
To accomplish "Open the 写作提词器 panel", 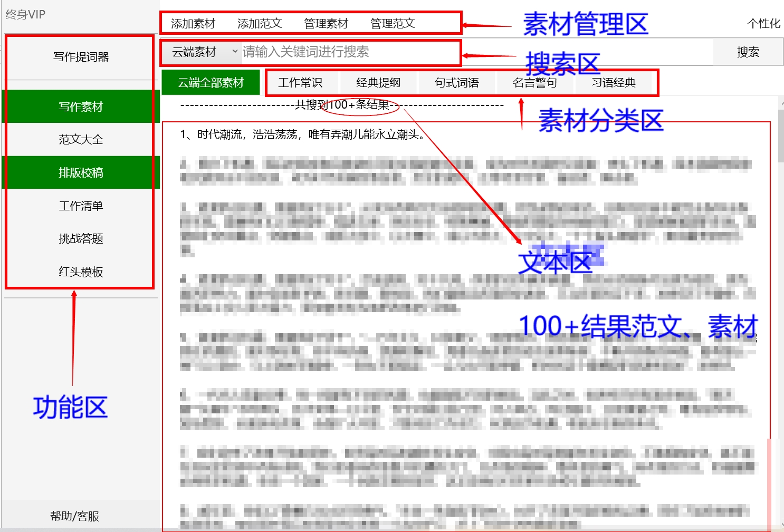I will (79, 57).
